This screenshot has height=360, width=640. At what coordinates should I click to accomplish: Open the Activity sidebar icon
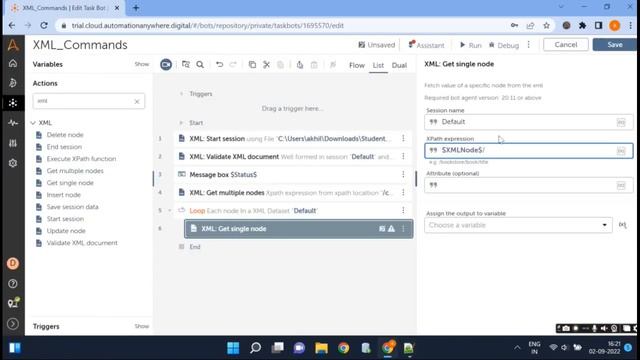[13, 122]
